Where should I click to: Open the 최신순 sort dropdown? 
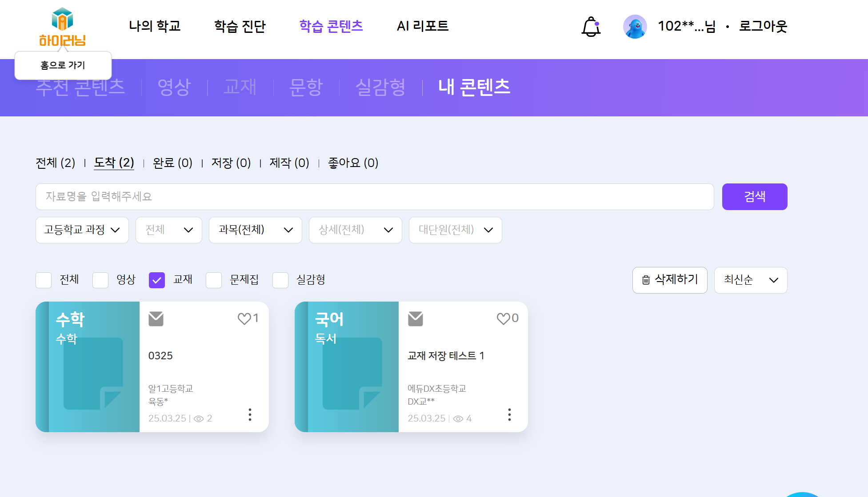(x=750, y=280)
